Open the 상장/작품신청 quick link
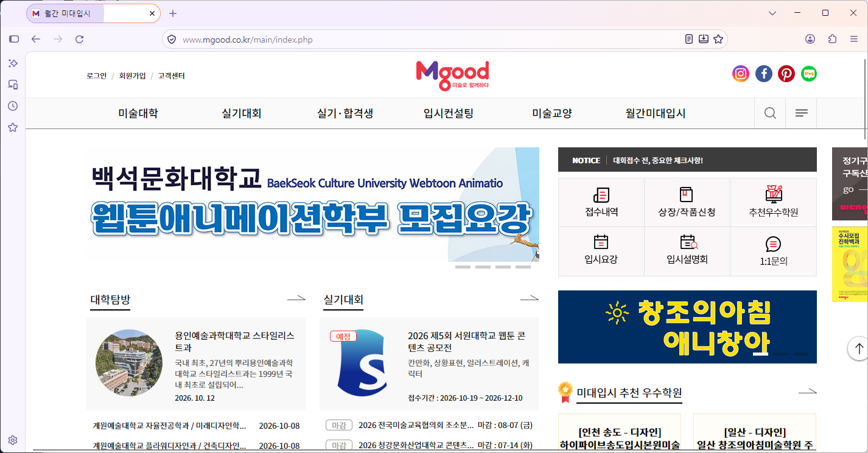The width and height of the screenshot is (868, 453). [x=687, y=203]
